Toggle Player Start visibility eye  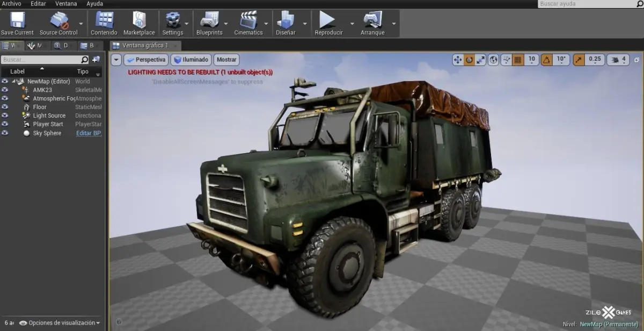5,124
